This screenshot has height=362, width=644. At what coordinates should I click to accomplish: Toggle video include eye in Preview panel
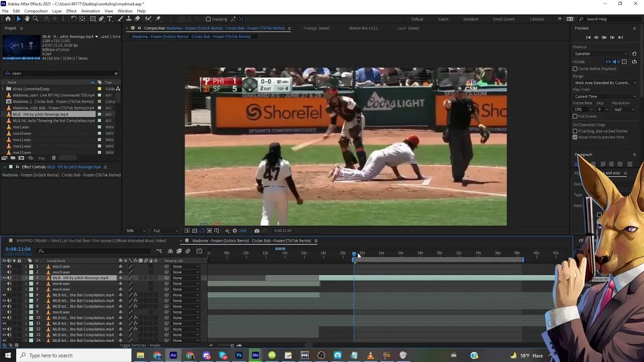(608, 62)
